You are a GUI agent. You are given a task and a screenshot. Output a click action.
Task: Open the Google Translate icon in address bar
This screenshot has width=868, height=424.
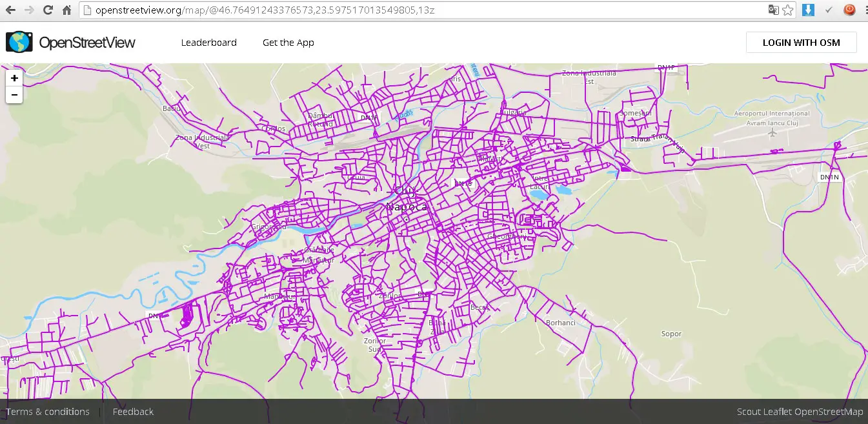[773, 10]
